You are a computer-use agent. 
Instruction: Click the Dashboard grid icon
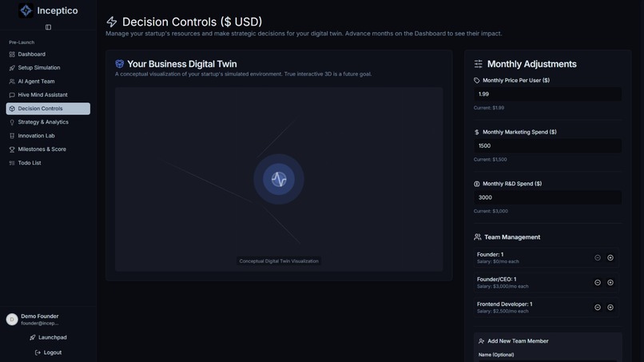tap(12, 54)
